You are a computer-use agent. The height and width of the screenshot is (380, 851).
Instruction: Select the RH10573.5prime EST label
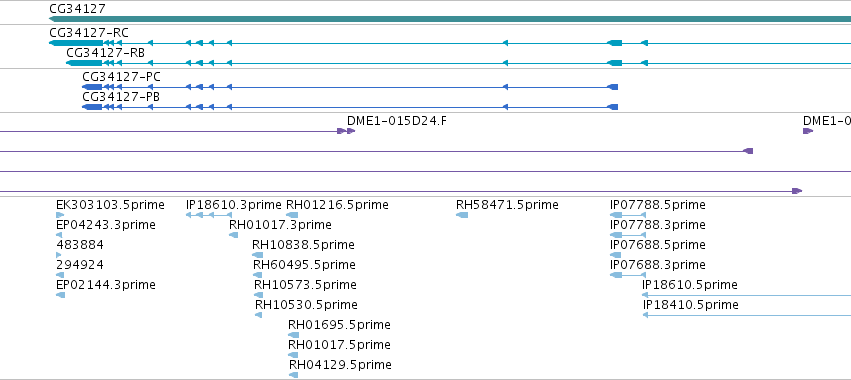coord(306,285)
